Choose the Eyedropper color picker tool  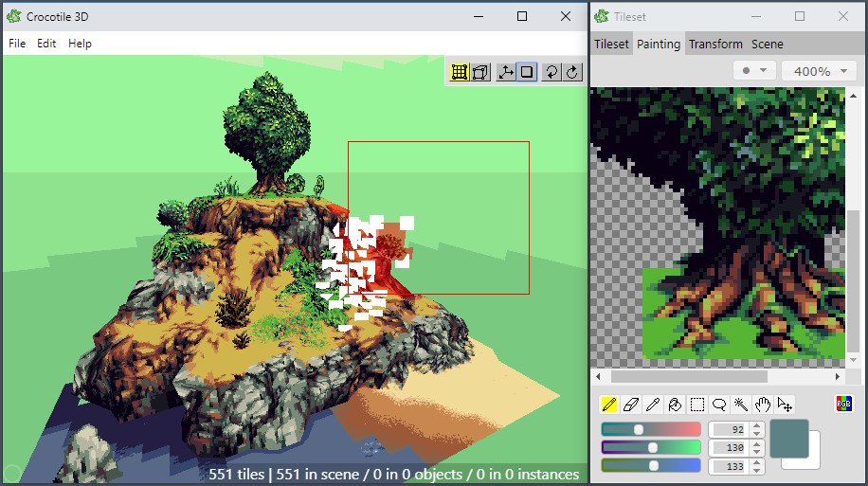(653, 405)
